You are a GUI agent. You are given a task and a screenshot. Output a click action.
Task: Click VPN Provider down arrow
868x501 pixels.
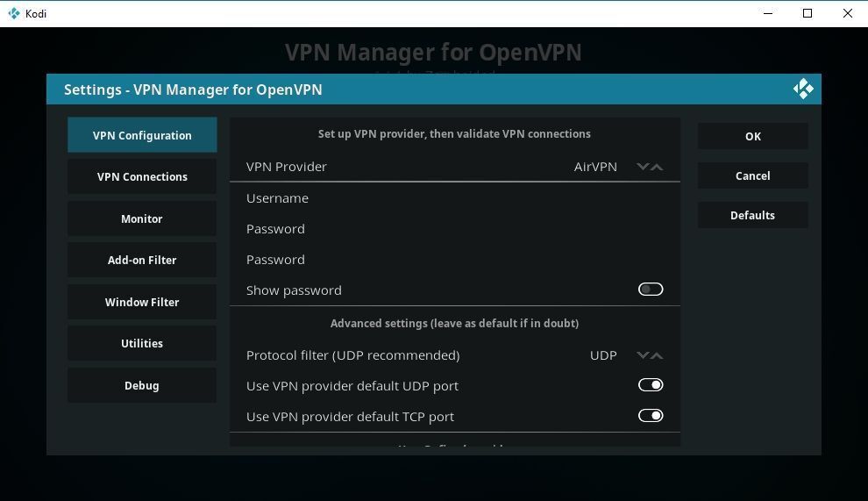(x=643, y=167)
